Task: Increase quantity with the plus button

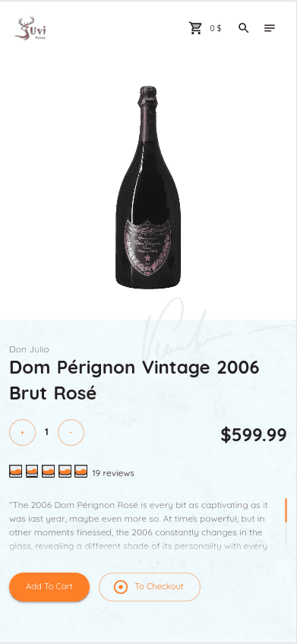Action: (22, 432)
